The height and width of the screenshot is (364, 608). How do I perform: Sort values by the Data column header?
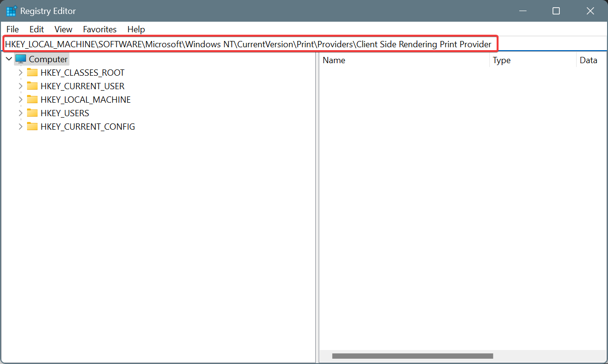click(591, 60)
